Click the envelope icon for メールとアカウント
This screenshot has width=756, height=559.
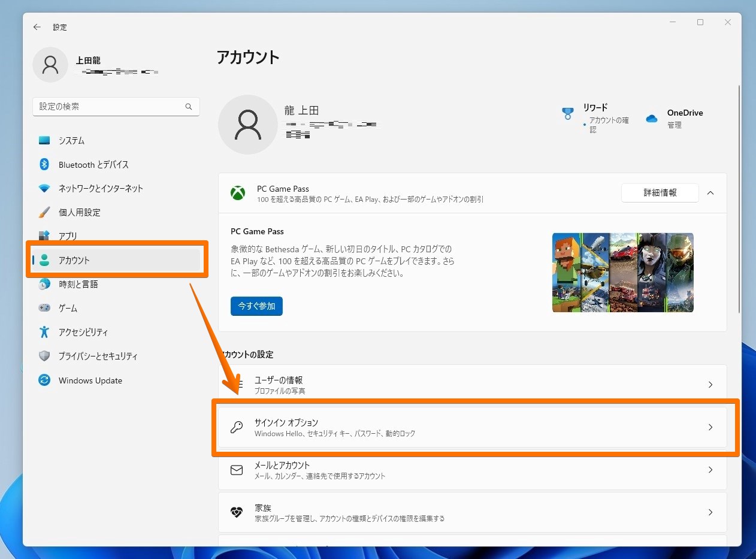pos(236,470)
